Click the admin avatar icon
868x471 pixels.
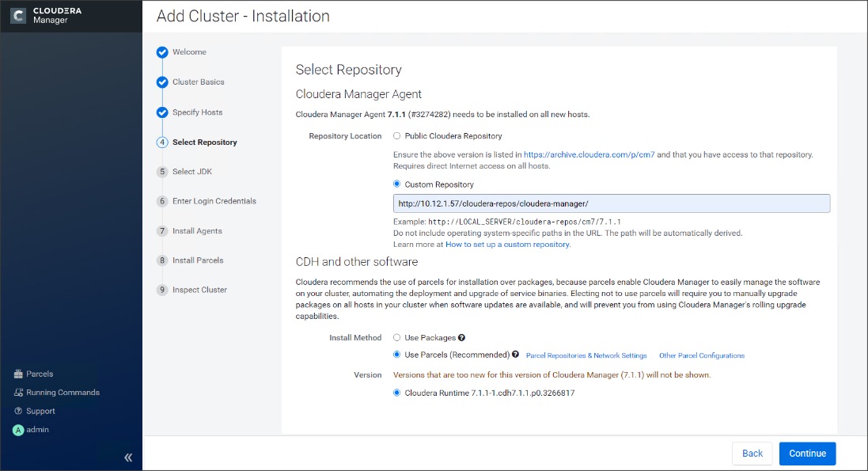coord(18,430)
